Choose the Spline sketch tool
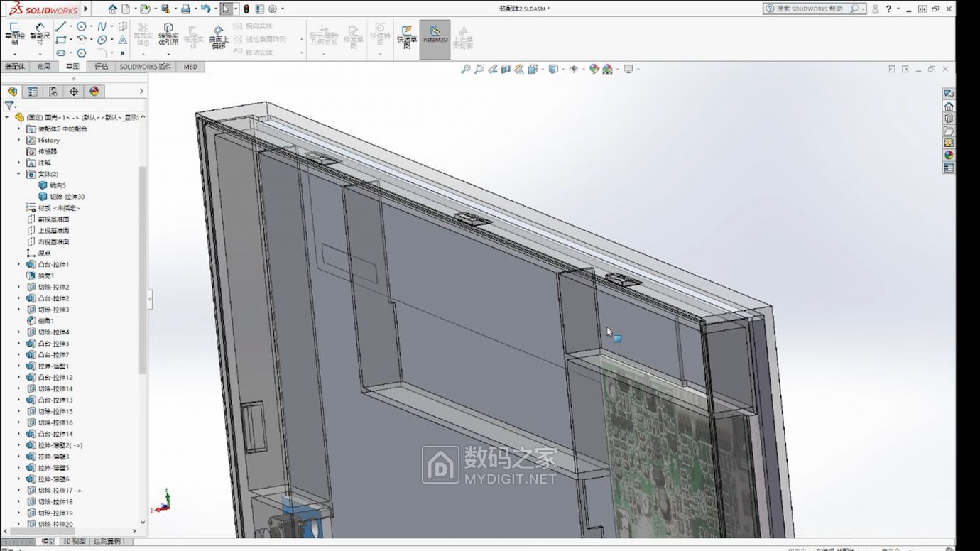The image size is (980, 551). coord(102,26)
